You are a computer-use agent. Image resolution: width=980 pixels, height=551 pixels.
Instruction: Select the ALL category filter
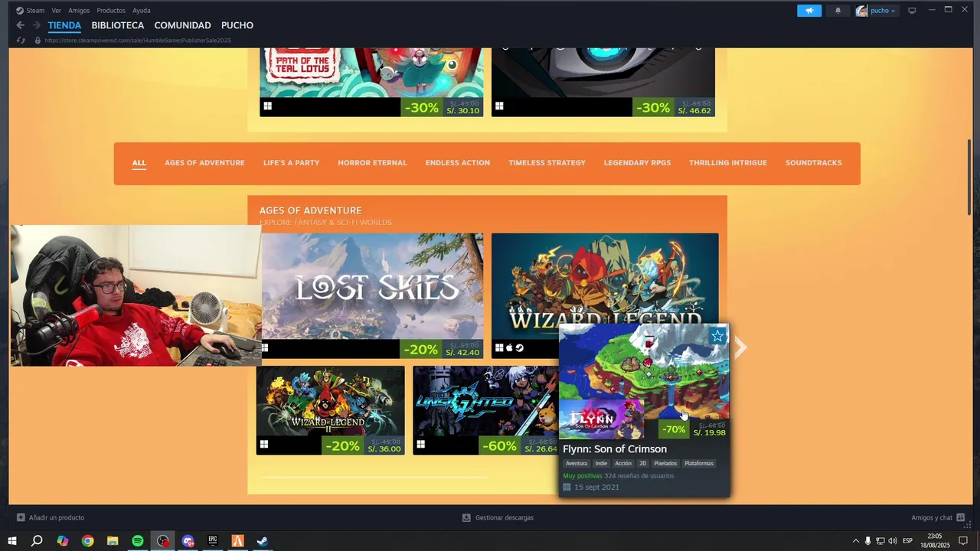(139, 163)
